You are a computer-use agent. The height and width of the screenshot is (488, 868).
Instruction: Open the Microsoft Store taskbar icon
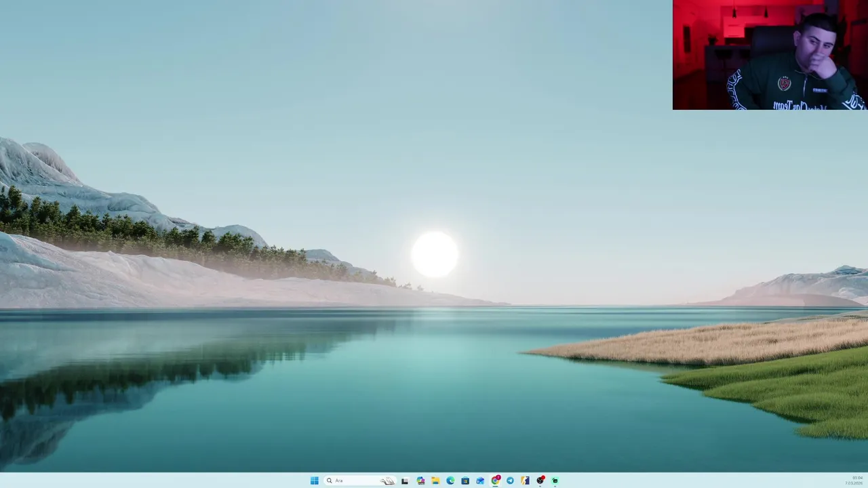point(465,481)
